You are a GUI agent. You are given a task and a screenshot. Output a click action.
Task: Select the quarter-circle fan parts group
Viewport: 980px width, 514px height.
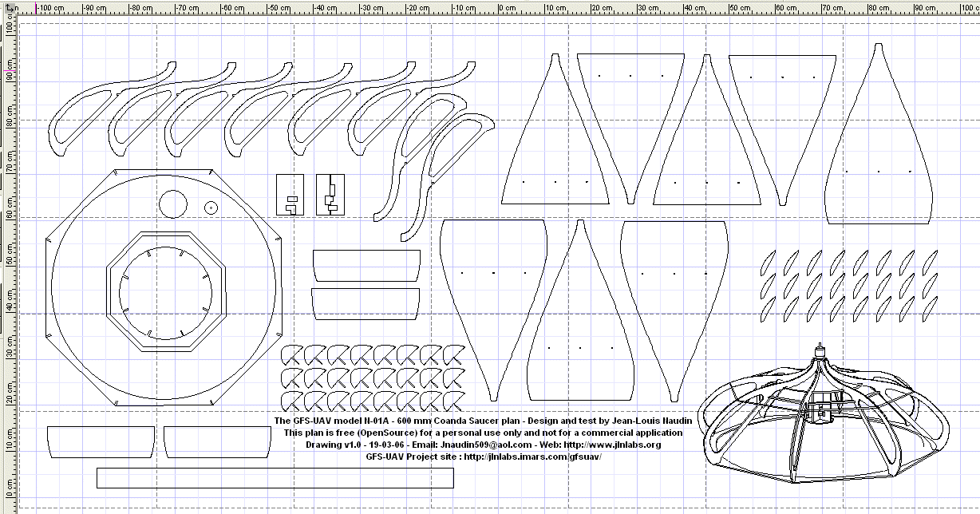(373, 378)
